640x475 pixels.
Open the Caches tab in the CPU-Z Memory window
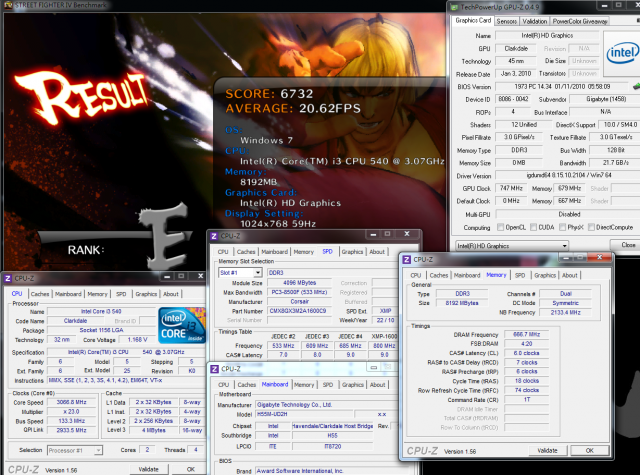pyautogui.click(x=439, y=275)
